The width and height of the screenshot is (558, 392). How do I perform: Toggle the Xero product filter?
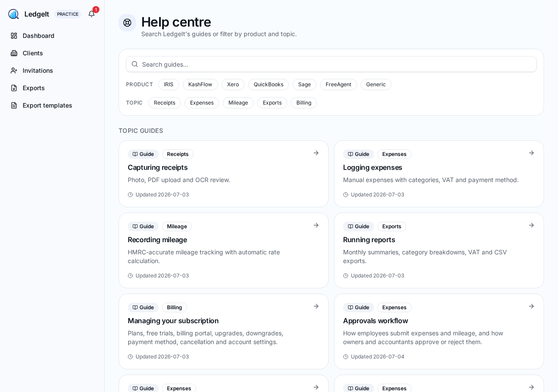[x=233, y=84]
